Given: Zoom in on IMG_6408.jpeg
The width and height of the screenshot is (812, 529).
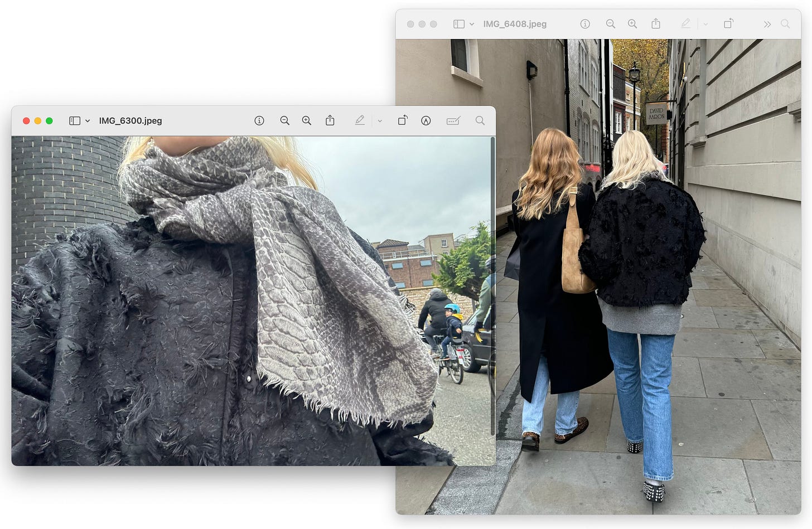Looking at the screenshot, I should [x=632, y=24].
